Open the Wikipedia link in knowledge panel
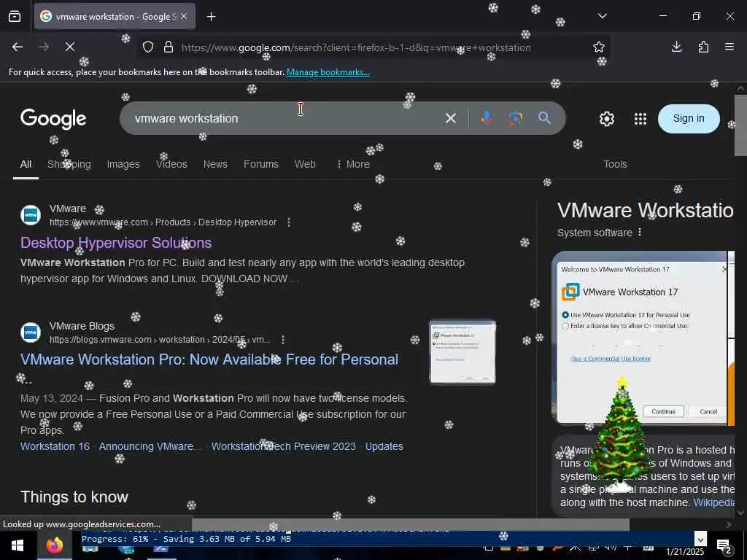Image resolution: width=747 pixels, height=560 pixels. click(x=713, y=502)
